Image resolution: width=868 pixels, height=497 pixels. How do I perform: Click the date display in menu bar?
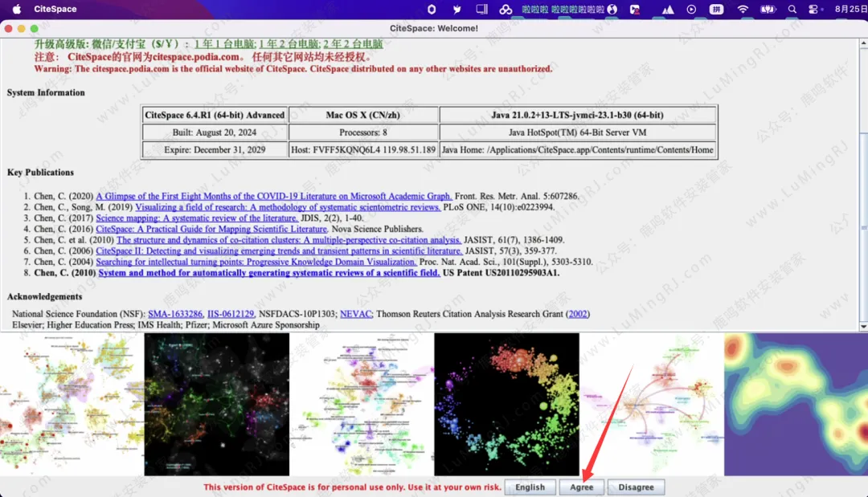[x=850, y=9]
